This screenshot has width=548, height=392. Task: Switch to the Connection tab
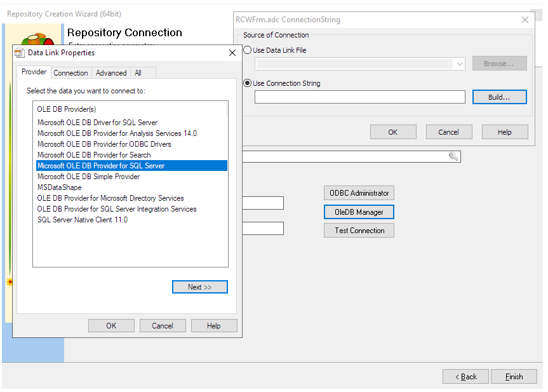[x=71, y=72]
